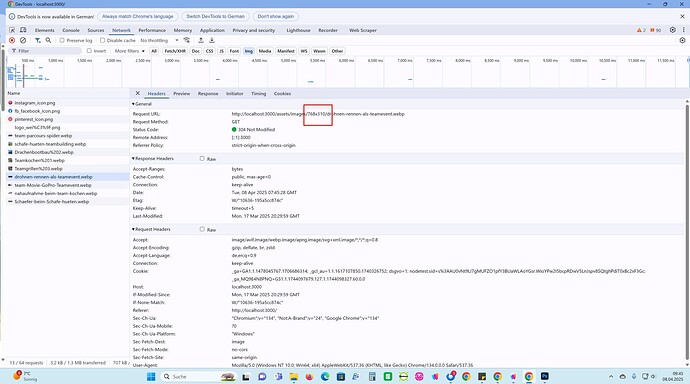The height and width of the screenshot is (384, 690).
Task: Show hidden system tray icons
Action: coord(611,377)
